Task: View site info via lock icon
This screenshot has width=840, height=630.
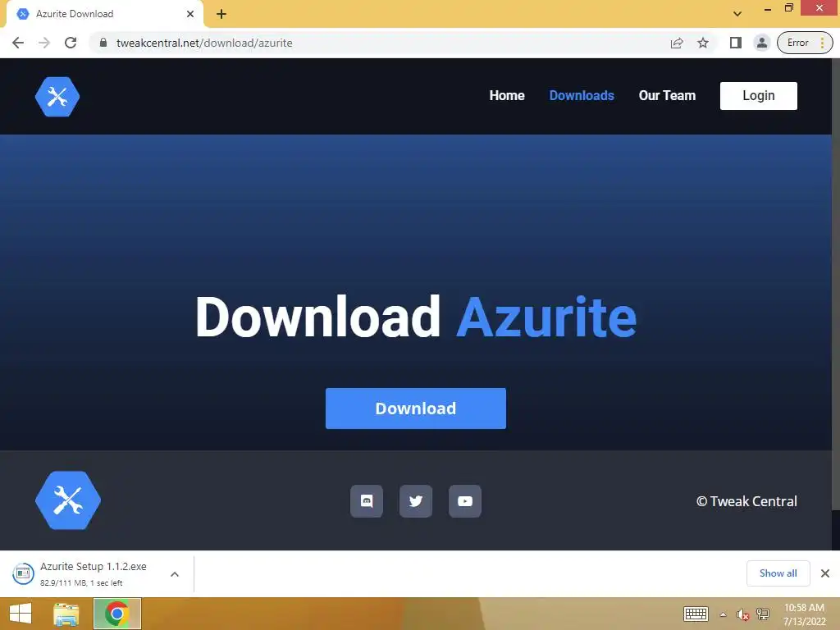Action: tap(103, 43)
